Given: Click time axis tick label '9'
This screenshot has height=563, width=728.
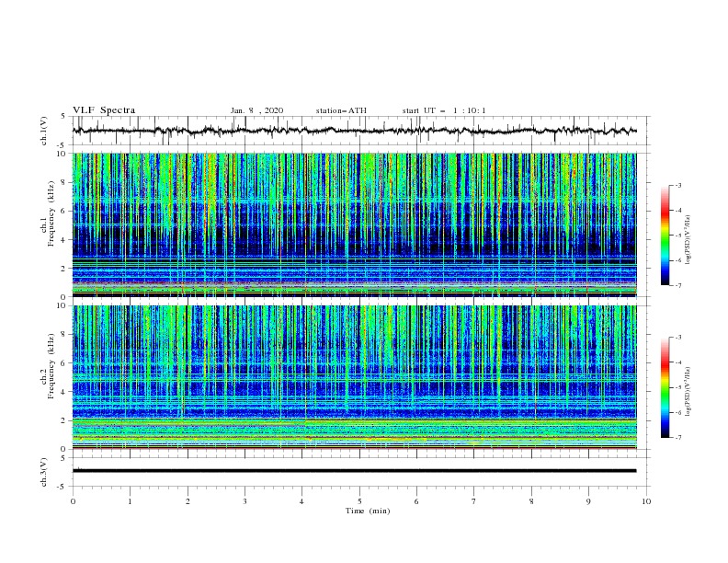Looking at the screenshot, I should 588,501.
